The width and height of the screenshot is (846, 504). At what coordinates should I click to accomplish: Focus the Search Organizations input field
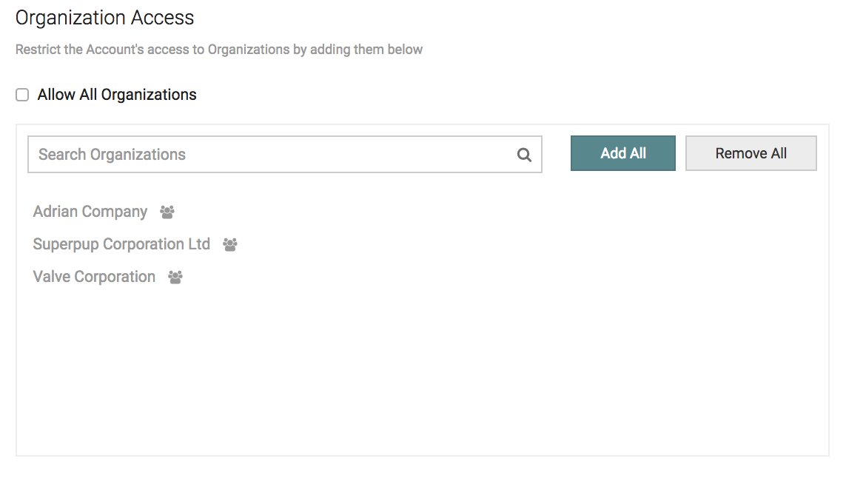[x=274, y=155]
